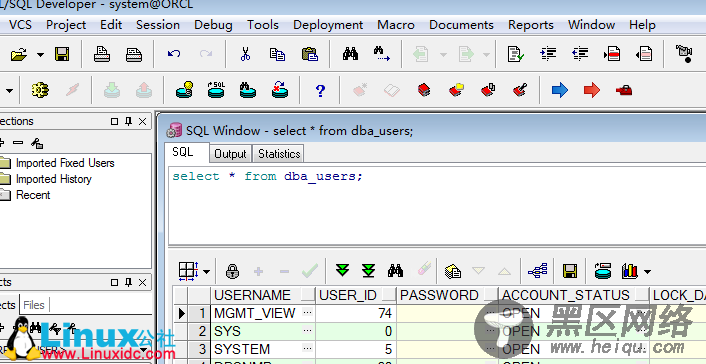Click the Print setup icon

(134, 55)
